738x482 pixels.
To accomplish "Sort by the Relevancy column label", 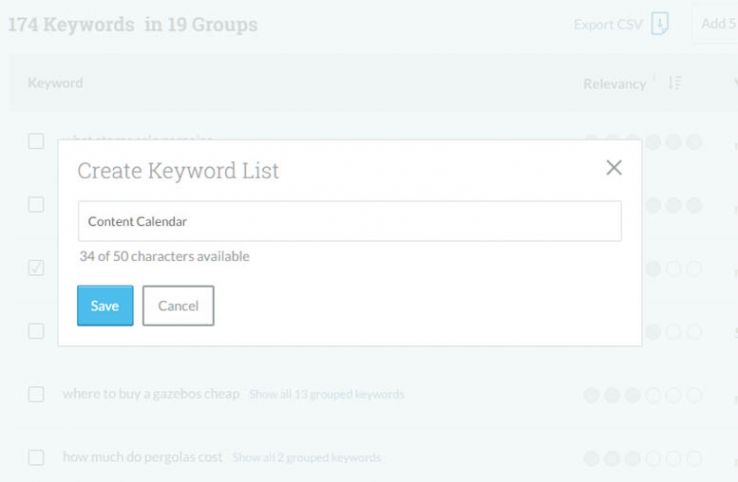I will (614, 84).
